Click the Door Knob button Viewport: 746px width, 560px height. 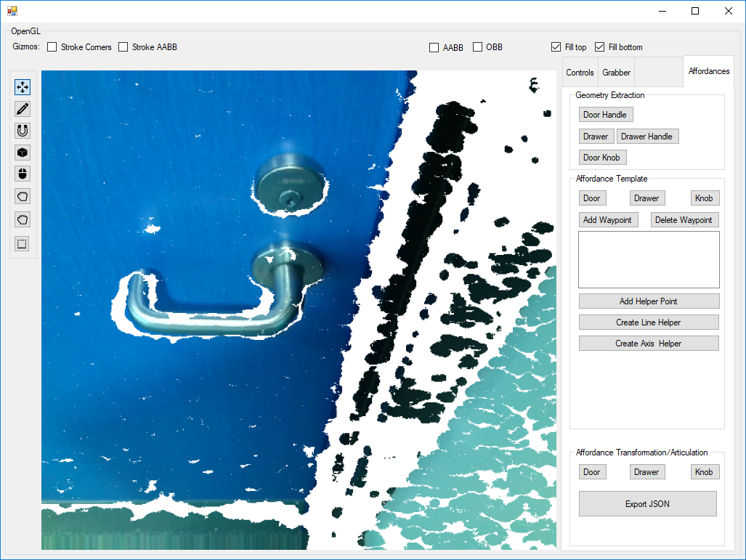pyautogui.click(x=602, y=158)
